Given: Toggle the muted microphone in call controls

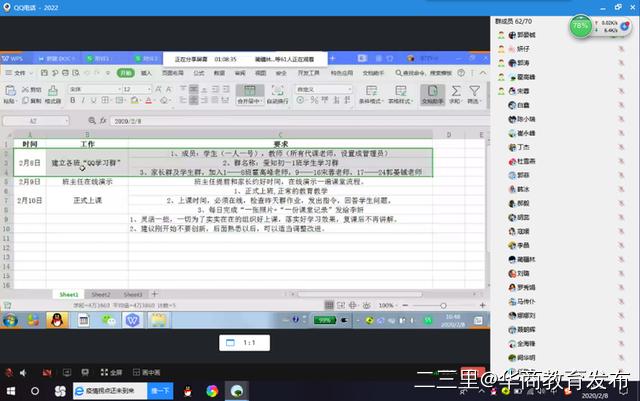Looking at the screenshot, I should click(x=9, y=372).
